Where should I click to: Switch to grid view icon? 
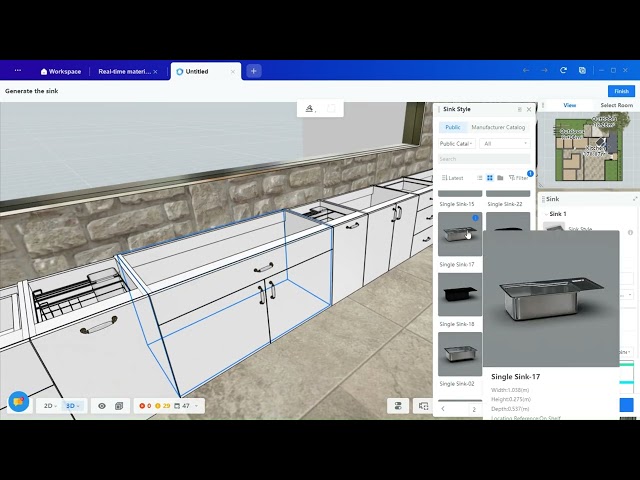pyautogui.click(x=490, y=178)
